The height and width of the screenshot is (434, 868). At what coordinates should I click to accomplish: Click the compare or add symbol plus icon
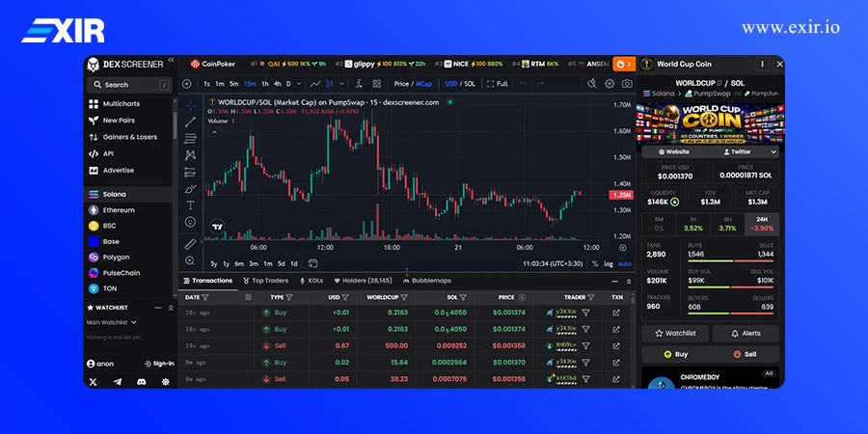tap(186, 84)
